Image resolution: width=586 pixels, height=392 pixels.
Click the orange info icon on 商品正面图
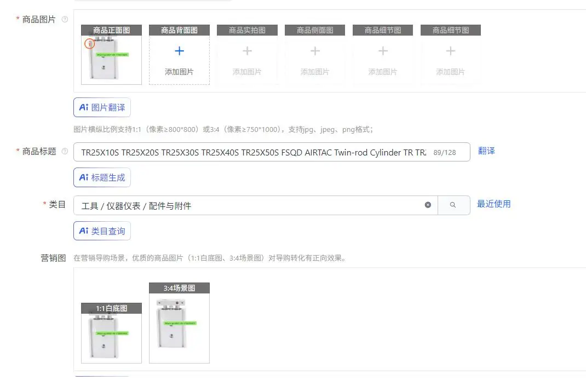coord(89,44)
